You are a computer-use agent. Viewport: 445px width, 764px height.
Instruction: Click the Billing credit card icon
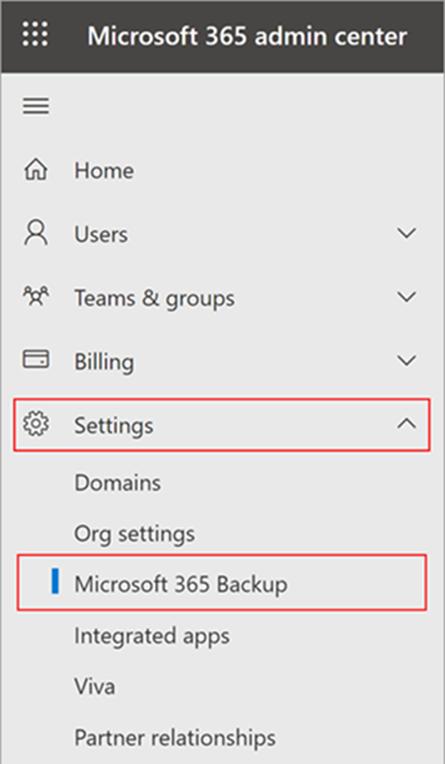coord(36,360)
